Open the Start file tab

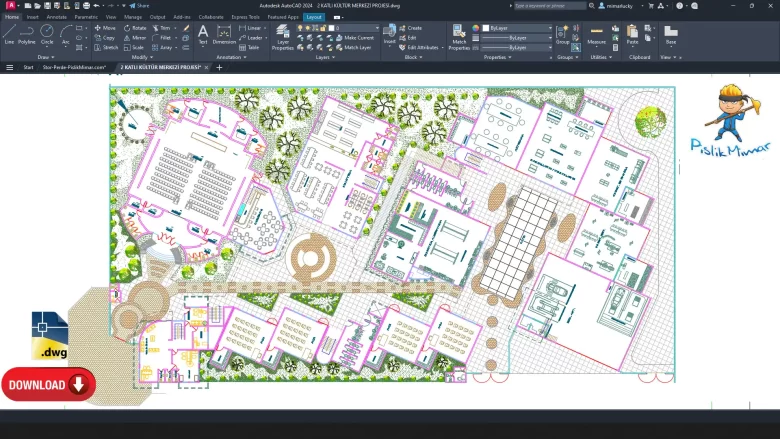tap(29, 67)
